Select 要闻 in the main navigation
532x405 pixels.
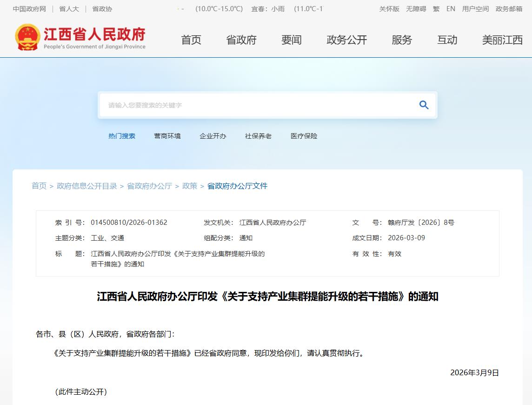(x=291, y=40)
